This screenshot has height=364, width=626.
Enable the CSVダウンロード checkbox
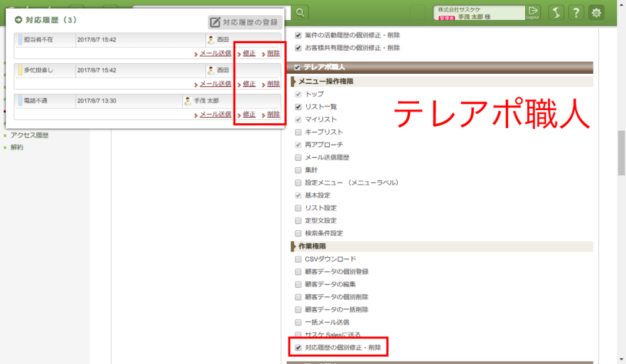pos(299,259)
